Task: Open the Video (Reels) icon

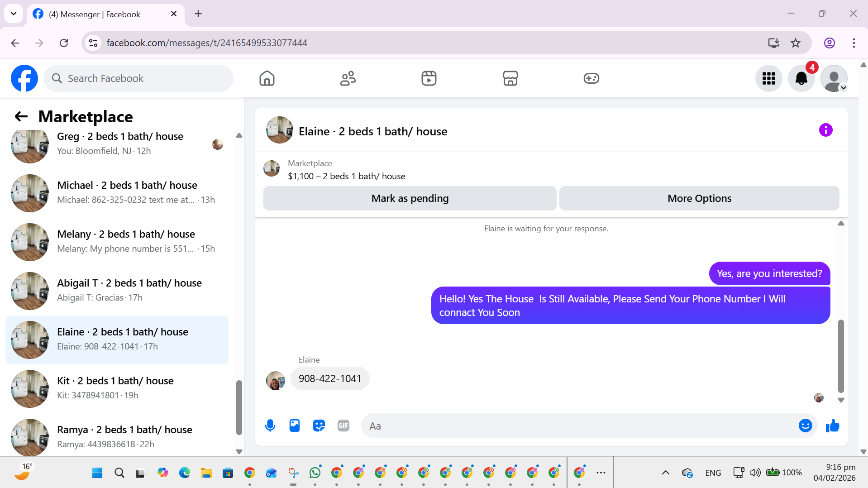Action: [429, 78]
